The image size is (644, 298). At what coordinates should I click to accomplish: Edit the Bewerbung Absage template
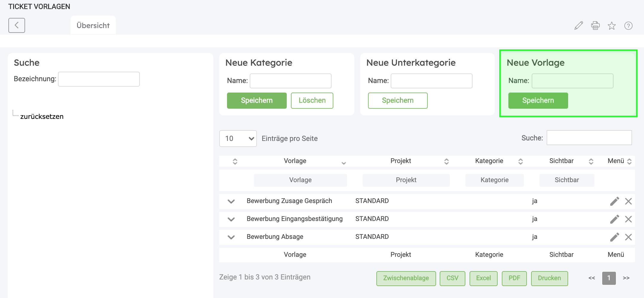614,237
